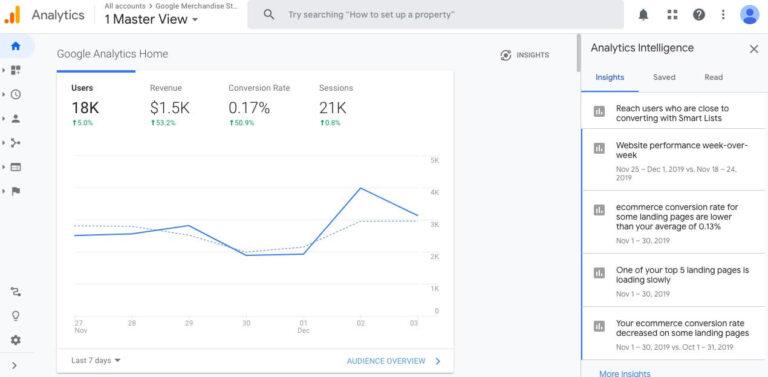
Task: Open Behavior page icon in sidebar
Action: 16,167
